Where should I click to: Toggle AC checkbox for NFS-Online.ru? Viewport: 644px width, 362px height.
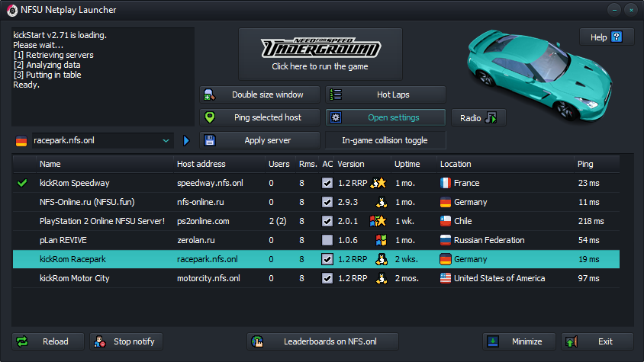click(x=327, y=202)
